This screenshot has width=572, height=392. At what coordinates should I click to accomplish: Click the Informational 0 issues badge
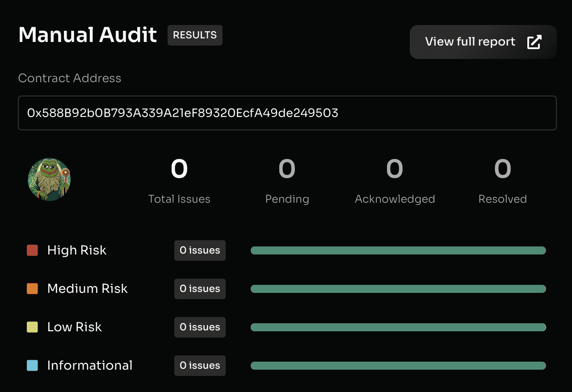point(200,366)
